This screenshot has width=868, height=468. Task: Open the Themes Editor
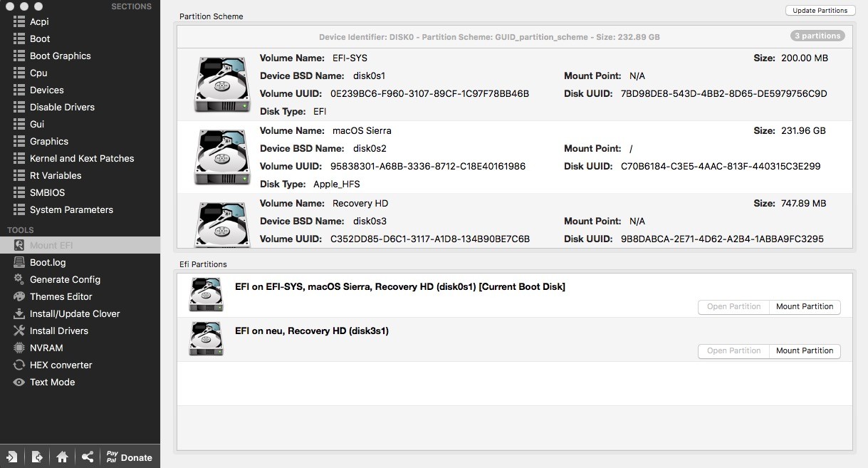(80, 296)
